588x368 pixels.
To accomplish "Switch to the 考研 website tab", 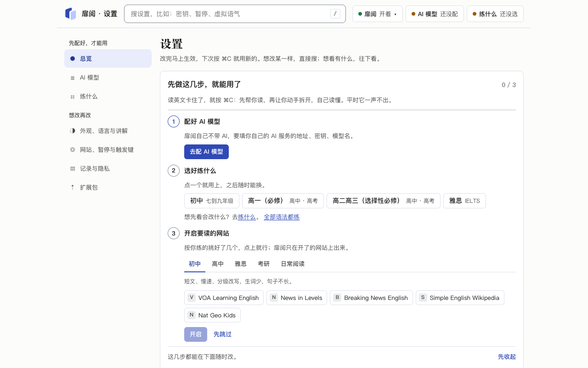I will (264, 264).
